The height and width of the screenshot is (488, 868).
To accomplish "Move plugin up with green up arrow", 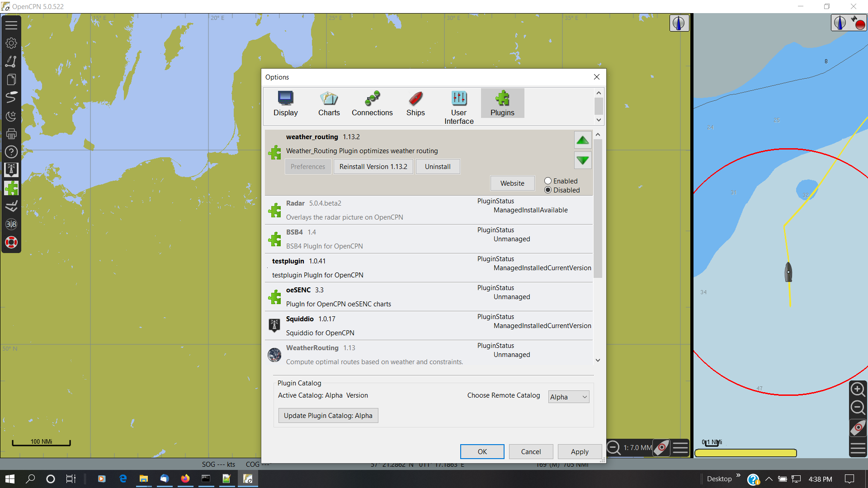I will click(583, 140).
